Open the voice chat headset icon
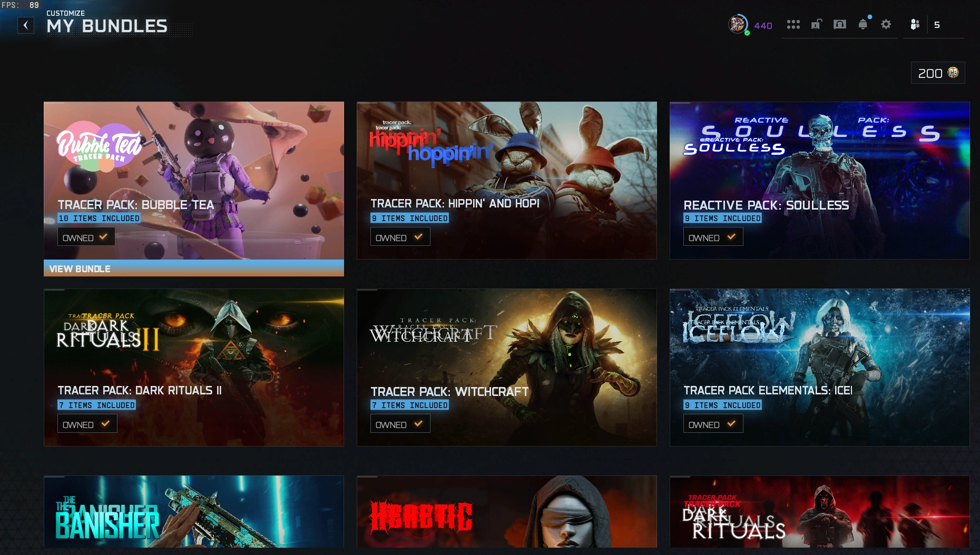980x555 pixels. pos(840,24)
